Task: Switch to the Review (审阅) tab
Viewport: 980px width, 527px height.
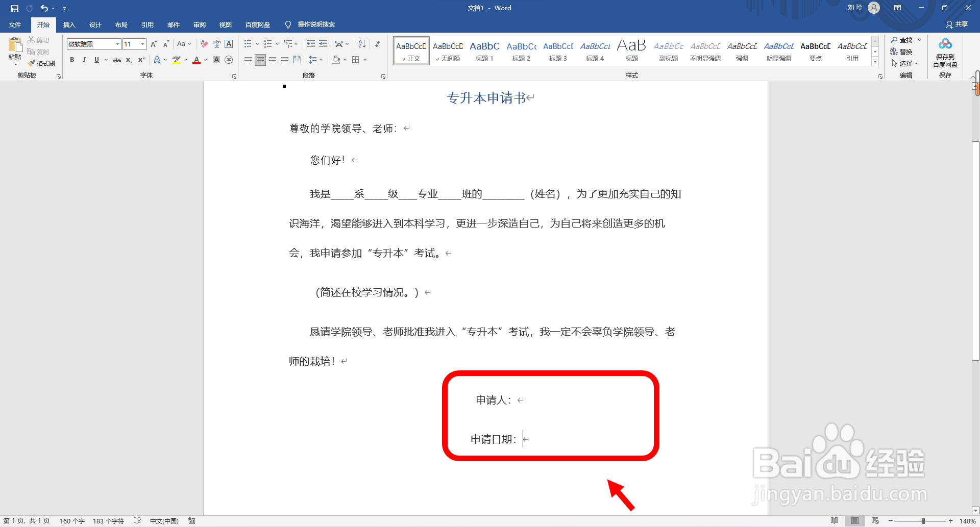Action: click(199, 24)
